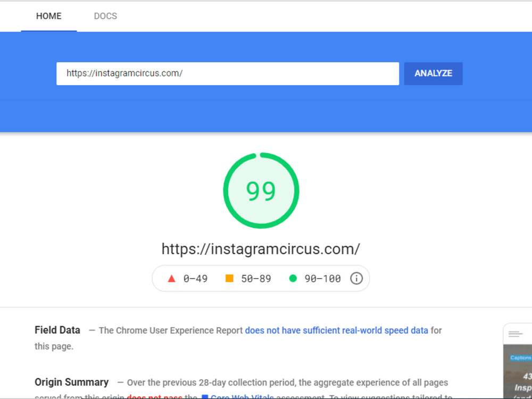Click the 99 performance score gauge
This screenshot has height=399, width=532.
[261, 190]
